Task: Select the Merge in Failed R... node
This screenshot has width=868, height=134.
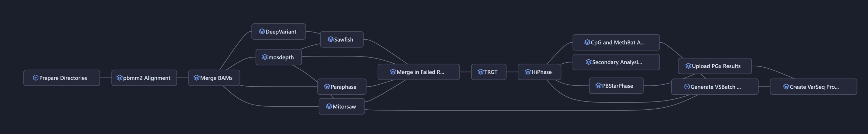Action: click(419, 72)
